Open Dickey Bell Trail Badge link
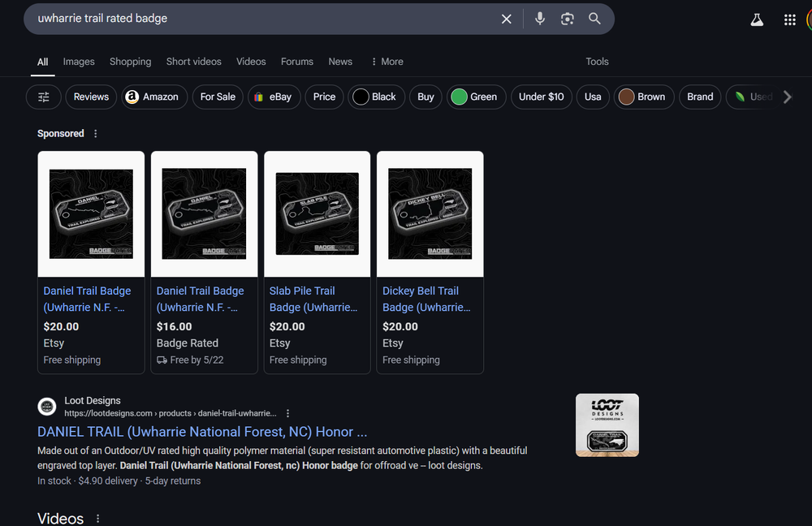Screen dimensions: 812x526 pyautogui.click(x=426, y=300)
